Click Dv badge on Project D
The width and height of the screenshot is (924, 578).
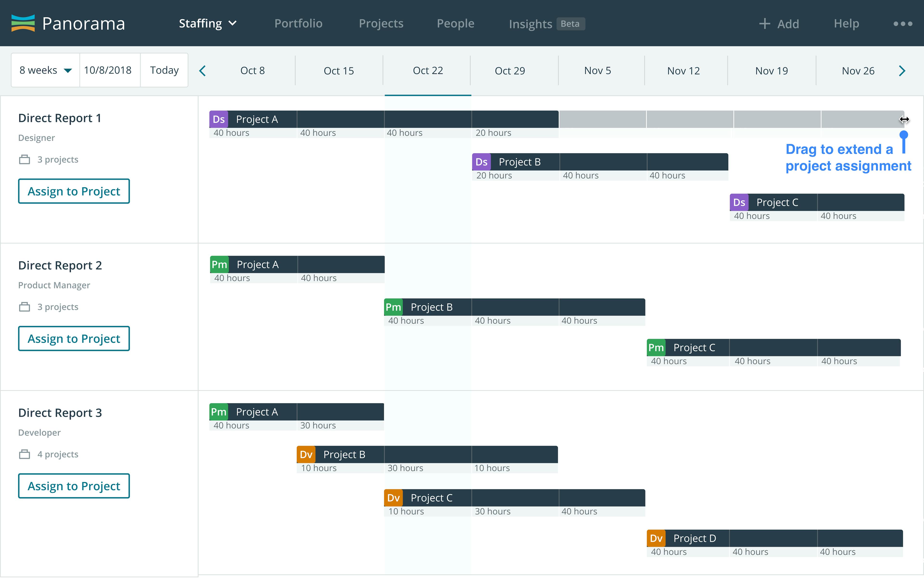click(x=656, y=538)
